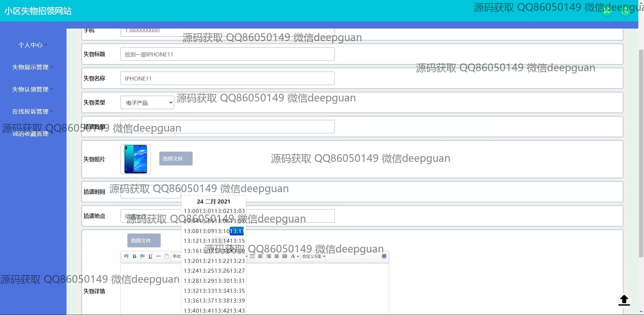
Task: Select time 13:43 in the picker
Action: tap(237, 311)
